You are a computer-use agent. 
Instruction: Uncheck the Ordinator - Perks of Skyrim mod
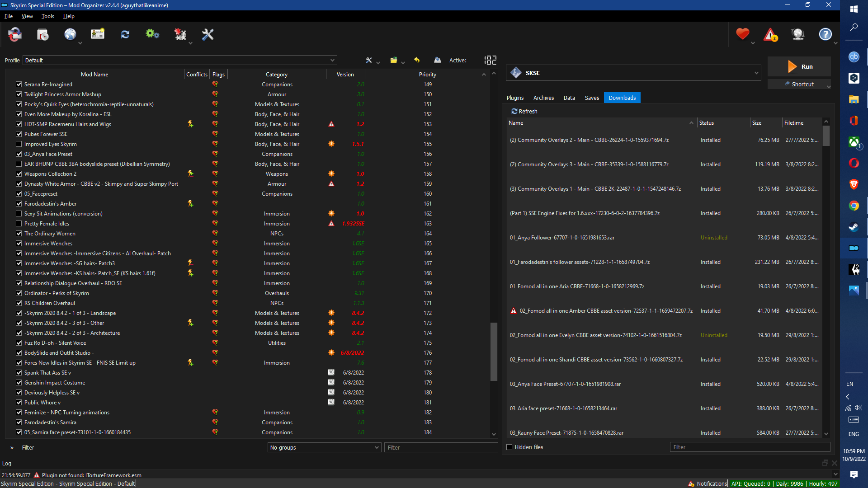coord(19,293)
